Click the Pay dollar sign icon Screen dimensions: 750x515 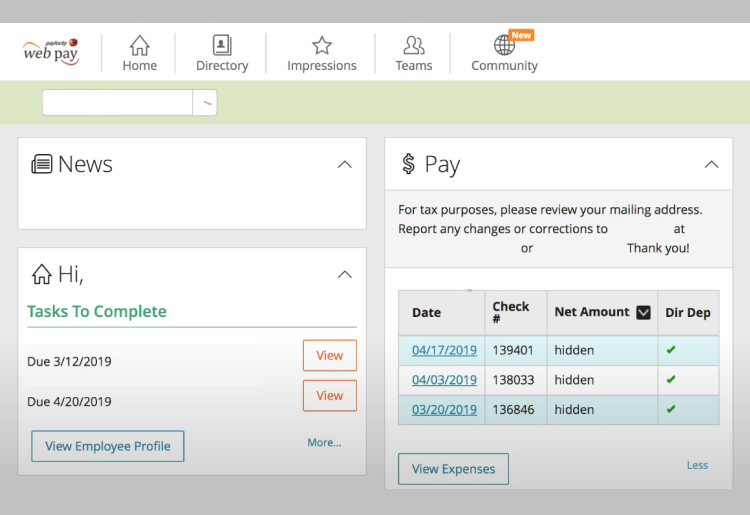coord(408,164)
